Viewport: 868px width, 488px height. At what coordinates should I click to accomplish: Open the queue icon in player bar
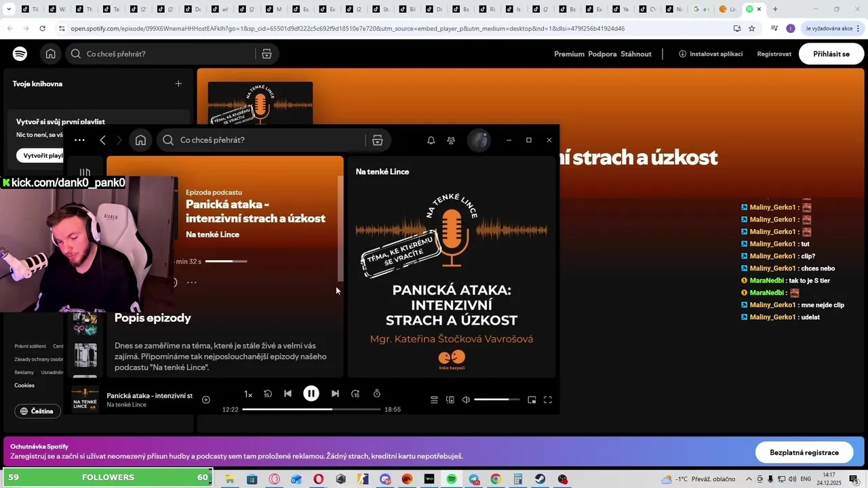point(434,400)
